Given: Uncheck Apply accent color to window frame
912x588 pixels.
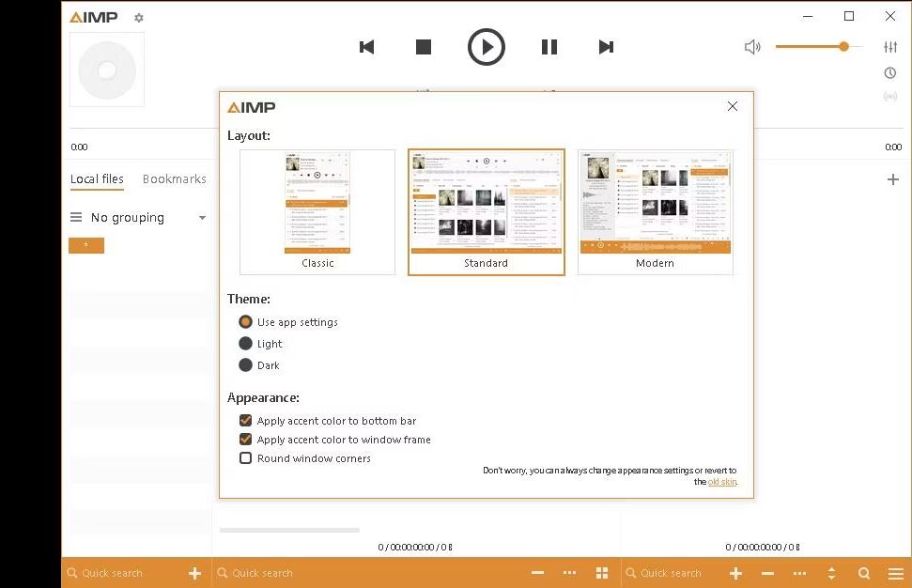Looking at the screenshot, I should pos(335,440).
